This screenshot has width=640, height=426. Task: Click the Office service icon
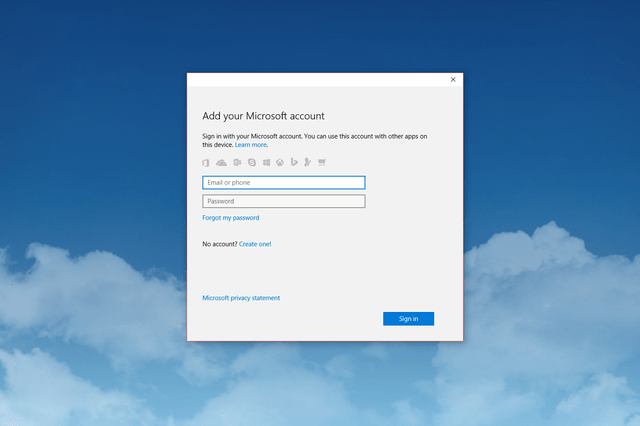coord(206,163)
